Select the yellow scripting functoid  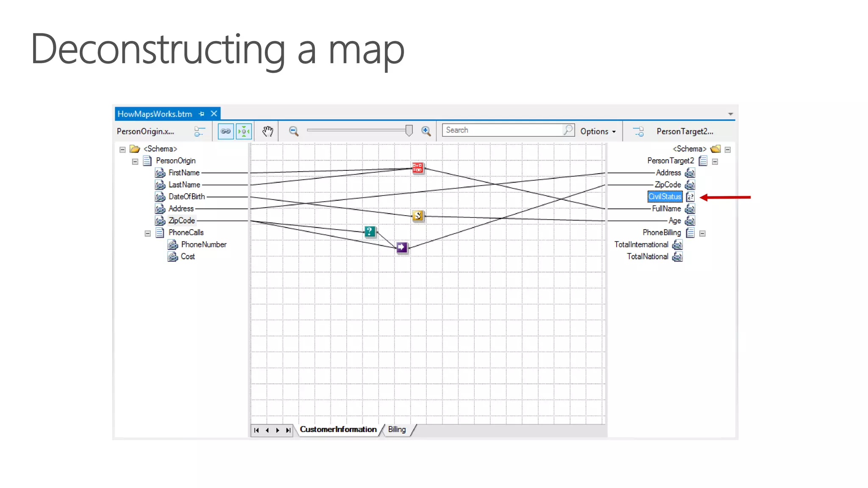pyautogui.click(x=418, y=216)
